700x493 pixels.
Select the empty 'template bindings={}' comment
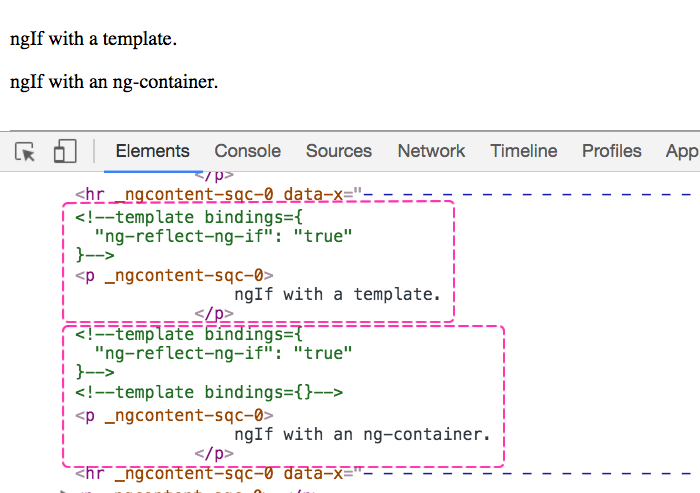point(209,392)
